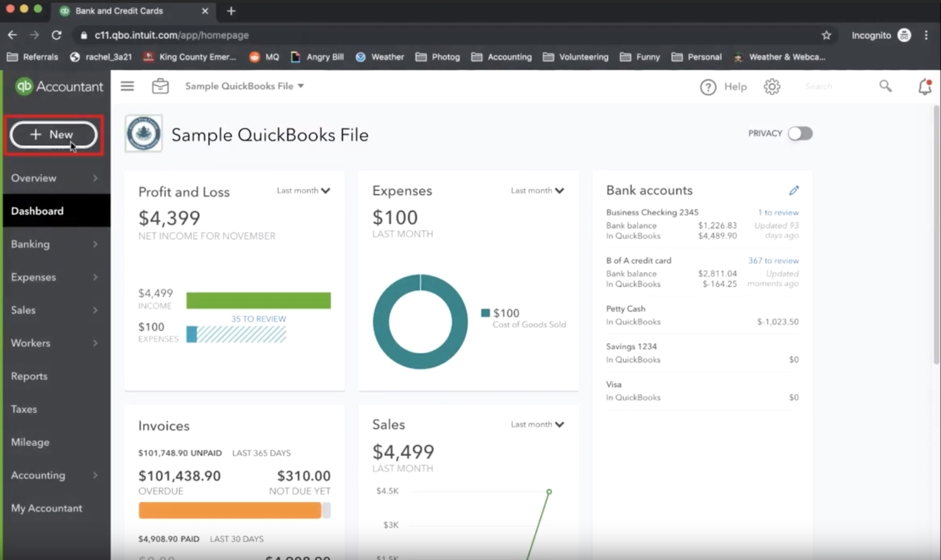The height and width of the screenshot is (560, 941).
Task: Change Expenses Last month period dropdown
Action: [x=537, y=191]
